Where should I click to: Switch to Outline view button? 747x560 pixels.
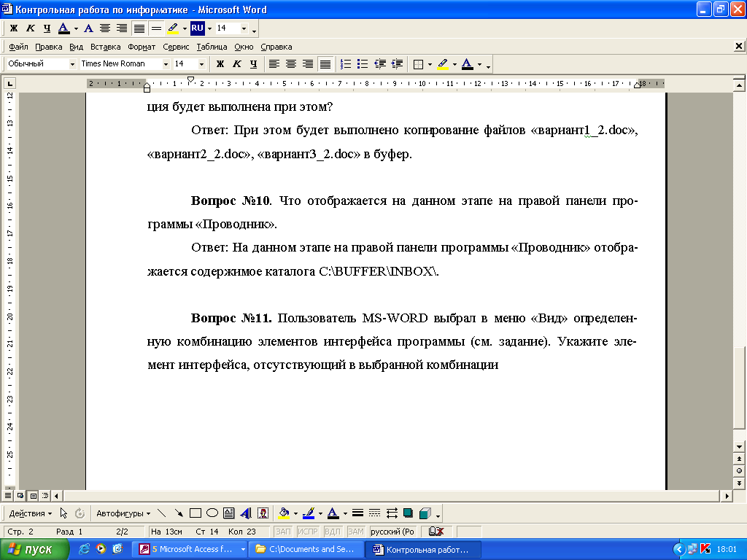click(x=45, y=496)
